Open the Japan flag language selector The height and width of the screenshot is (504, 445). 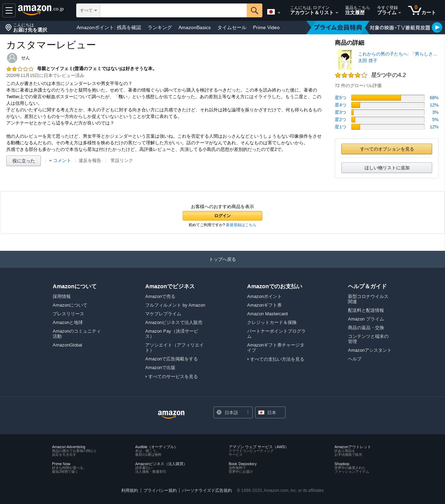(x=274, y=12)
